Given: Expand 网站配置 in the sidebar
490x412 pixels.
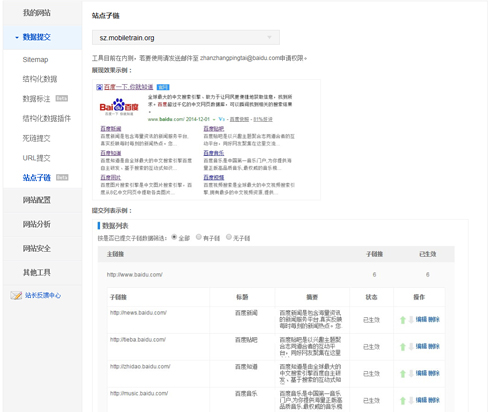Looking at the screenshot, I should [37, 200].
